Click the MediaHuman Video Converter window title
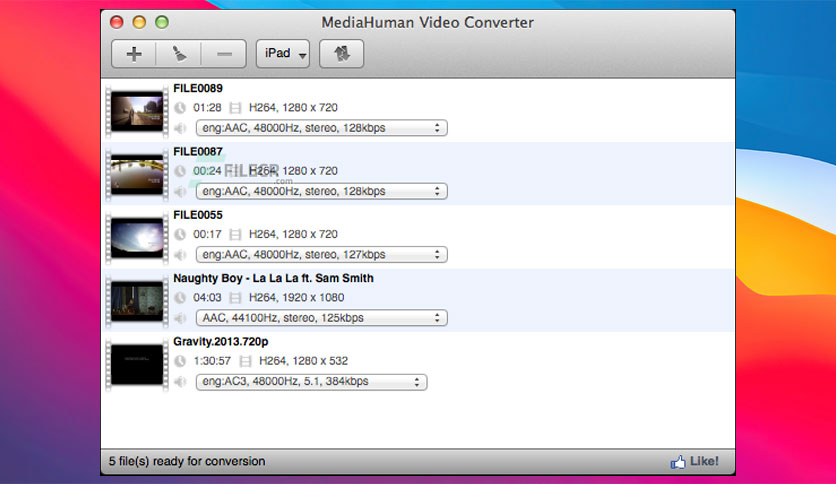The width and height of the screenshot is (836, 484). point(427,22)
